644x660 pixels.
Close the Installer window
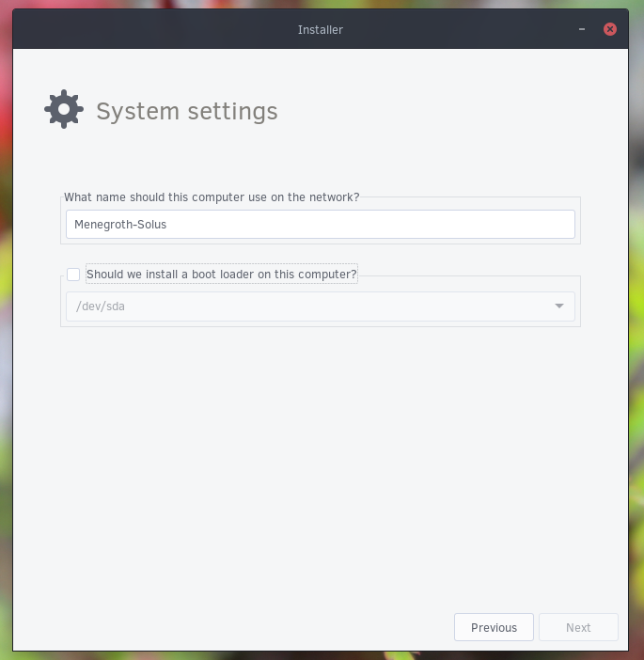(x=610, y=29)
